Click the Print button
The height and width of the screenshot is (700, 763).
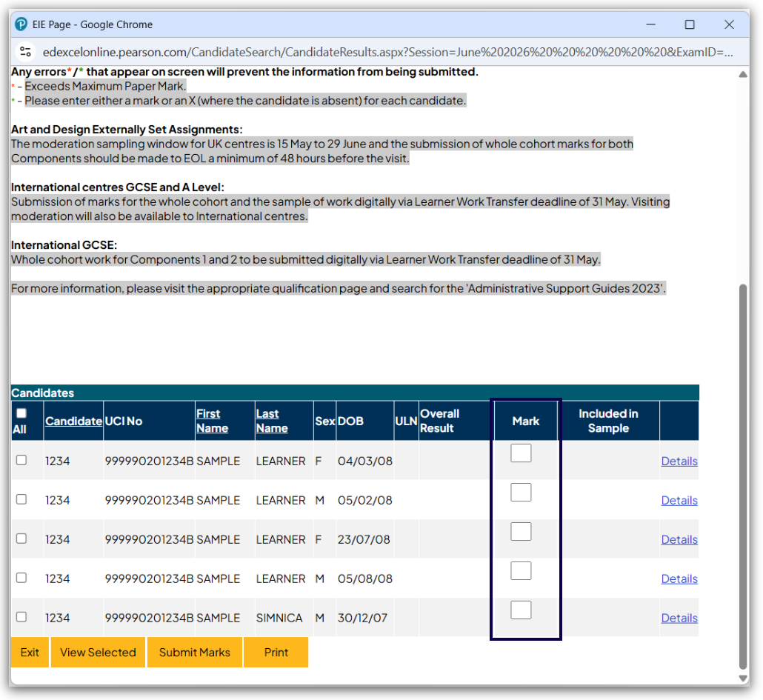(x=276, y=653)
